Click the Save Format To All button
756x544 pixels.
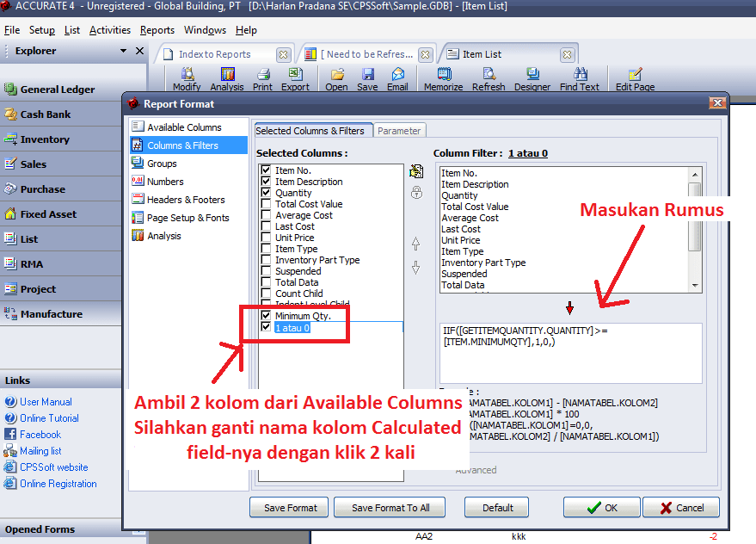[390, 507]
